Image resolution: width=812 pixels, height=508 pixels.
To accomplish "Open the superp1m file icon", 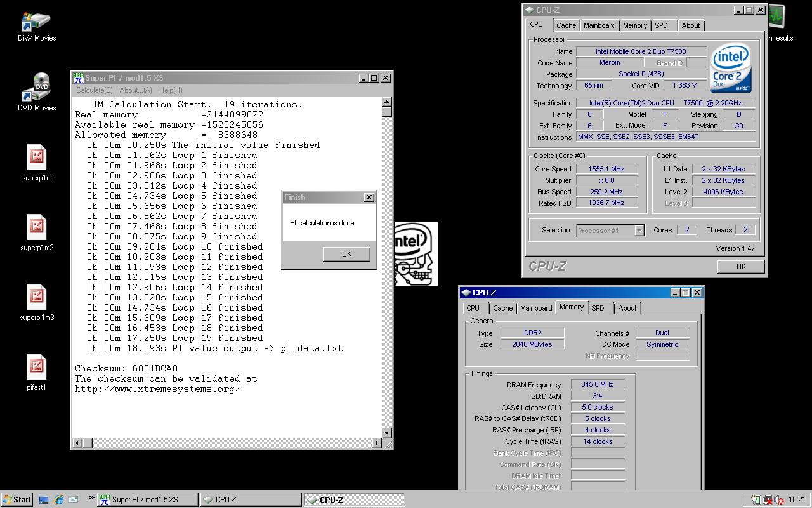I will tap(36, 163).
